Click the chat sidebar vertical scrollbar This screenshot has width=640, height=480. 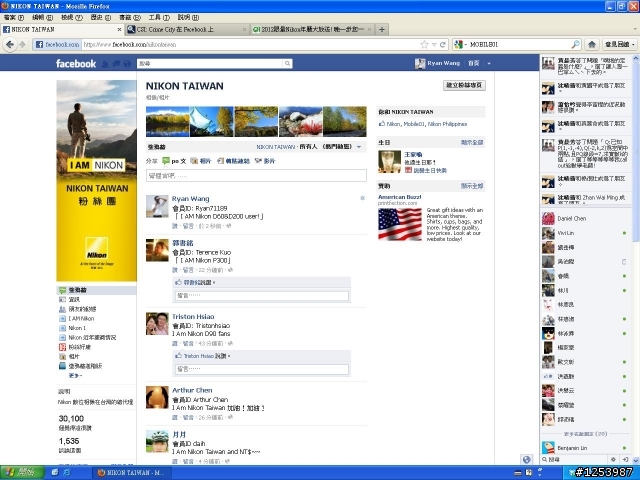point(636,151)
